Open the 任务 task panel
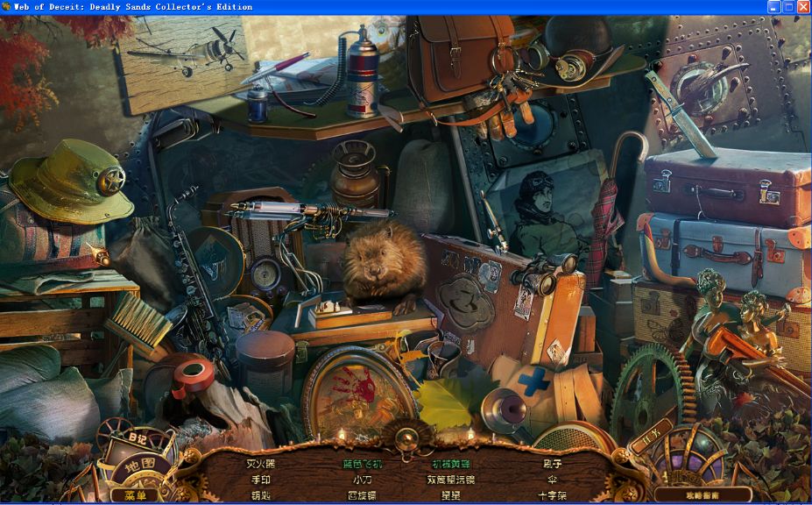The image size is (812, 505). (652, 436)
